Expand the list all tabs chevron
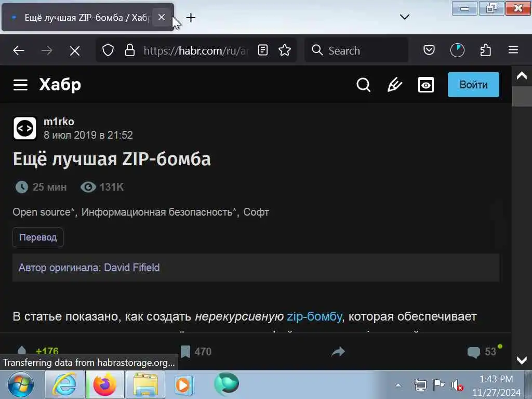 pyautogui.click(x=404, y=17)
